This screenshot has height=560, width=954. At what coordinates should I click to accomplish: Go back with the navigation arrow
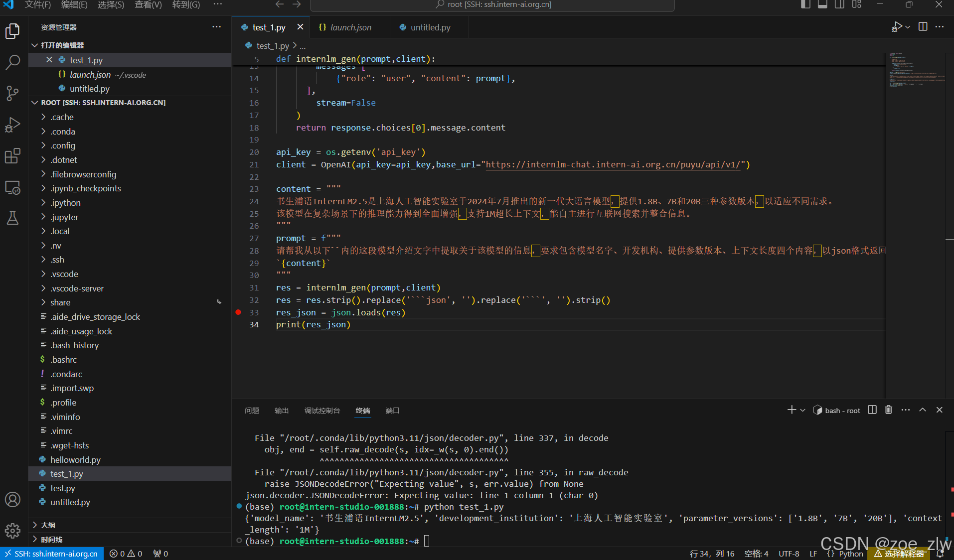pyautogui.click(x=280, y=4)
